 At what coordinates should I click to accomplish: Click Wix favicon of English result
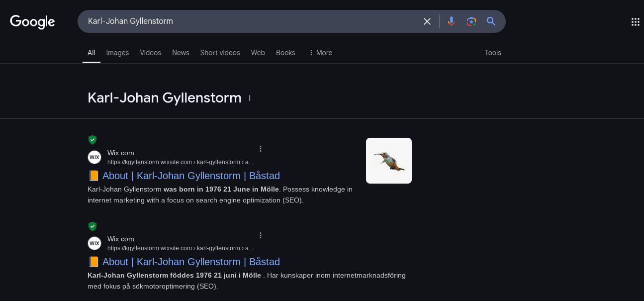pyautogui.click(x=94, y=157)
